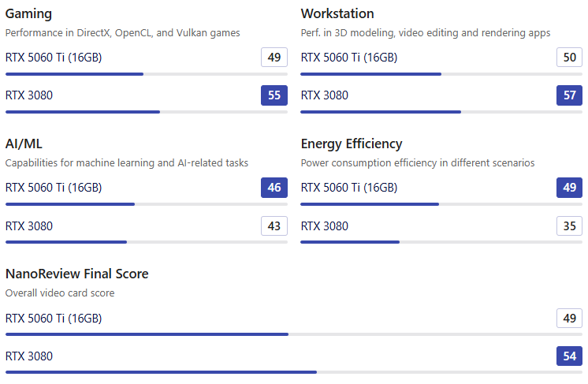Click the AI/ML score 46 badge
The width and height of the screenshot is (588, 384).
click(274, 188)
